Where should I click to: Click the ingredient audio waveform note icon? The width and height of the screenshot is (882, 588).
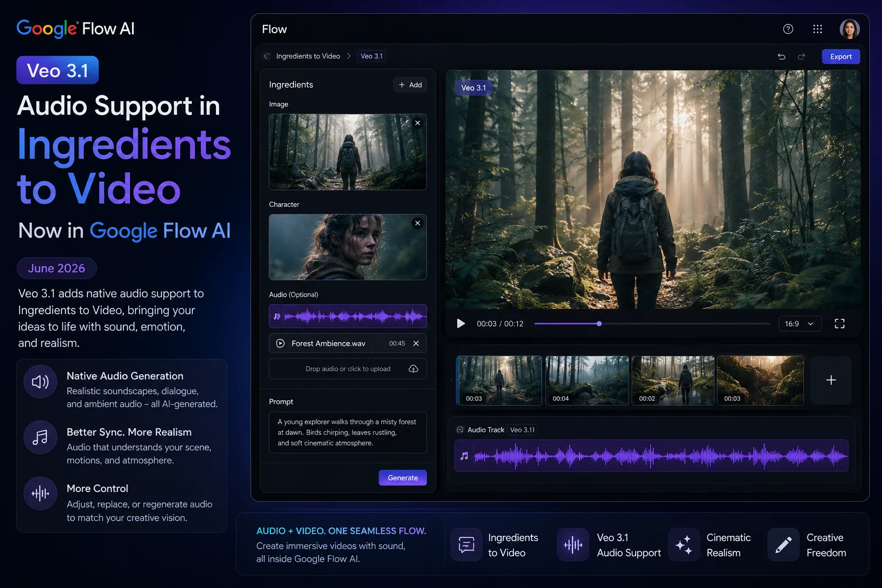point(277,316)
